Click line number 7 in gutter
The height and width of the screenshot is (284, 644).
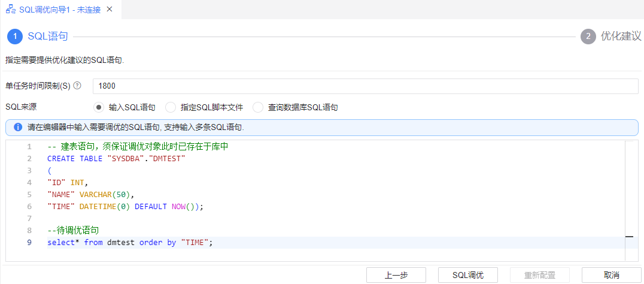point(29,218)
